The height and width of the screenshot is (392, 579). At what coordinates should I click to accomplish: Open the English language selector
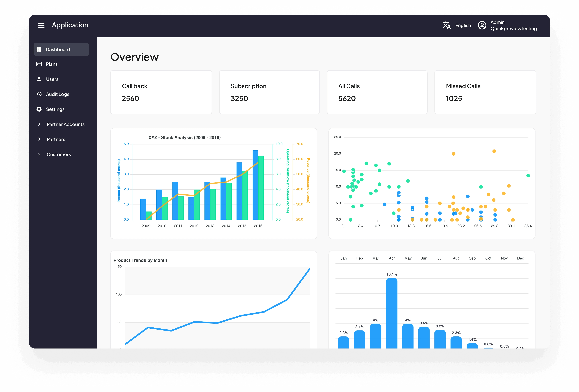pos(463,25)
